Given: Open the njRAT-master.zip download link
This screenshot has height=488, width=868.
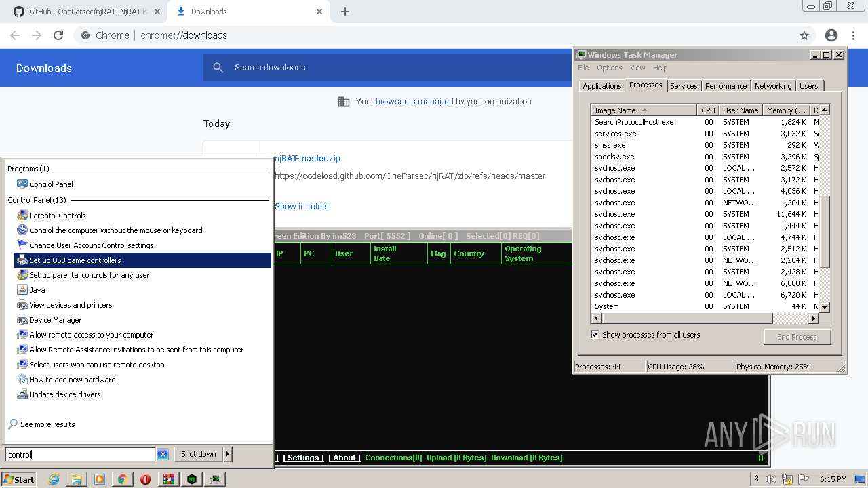Looking at the screenshot, I should [x=307, y=159].
